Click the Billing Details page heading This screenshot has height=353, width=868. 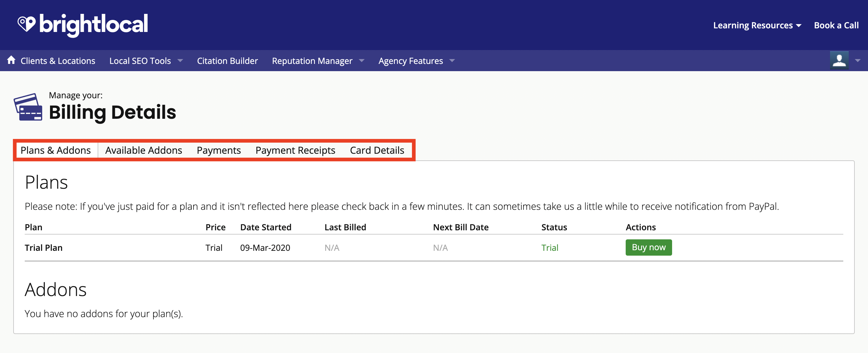pos(112,113)
